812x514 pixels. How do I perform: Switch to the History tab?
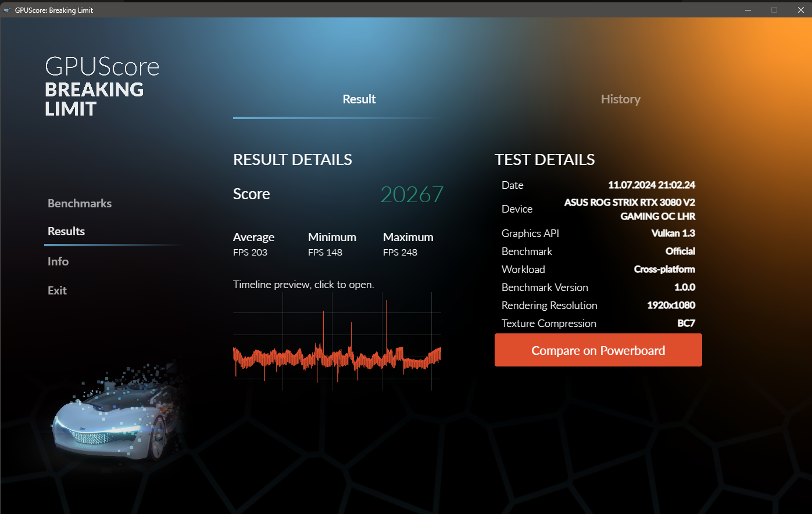coord(620,99)
